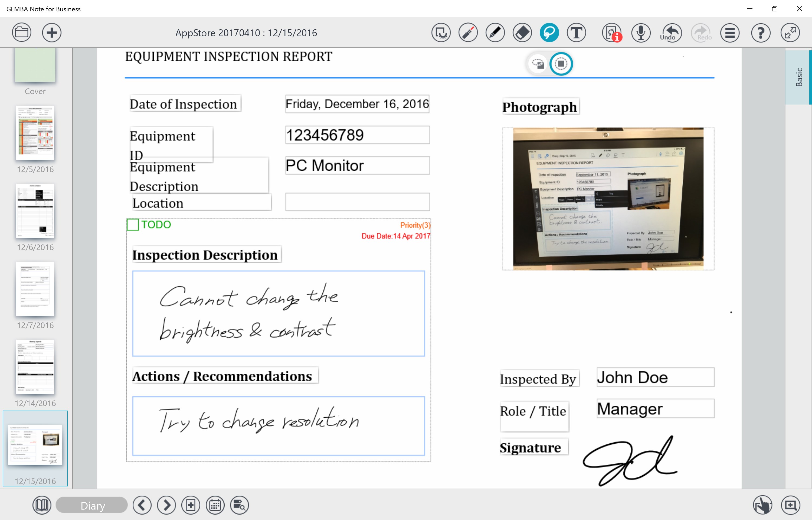This screenshot has height=520, width=812.
Task: Check the TODO checkbox
Action: pos(133,225)
